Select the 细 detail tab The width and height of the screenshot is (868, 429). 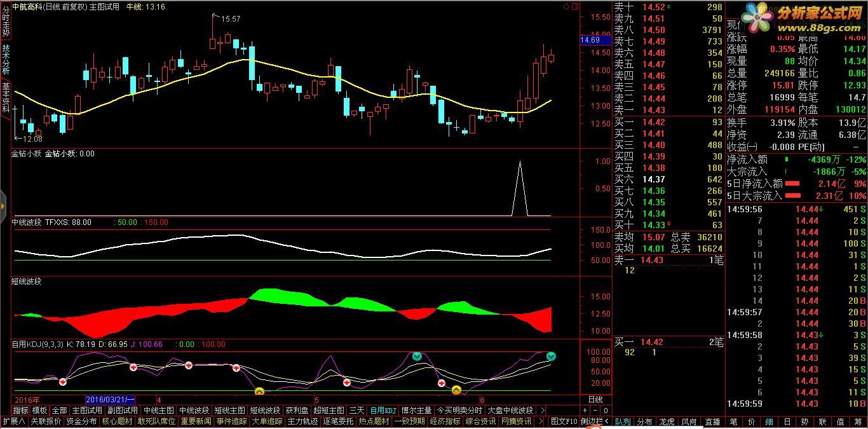[x=769, y=421]
